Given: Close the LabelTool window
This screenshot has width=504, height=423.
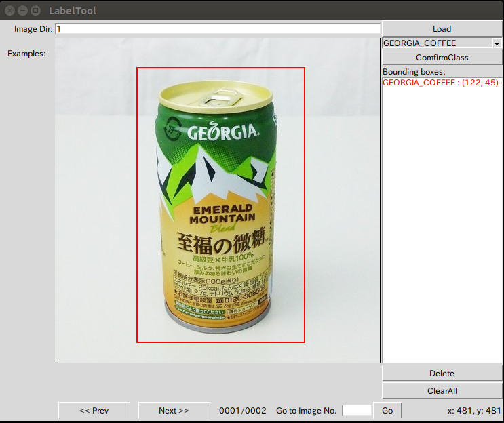Looking at the screenshot, I should coord(10,11).
